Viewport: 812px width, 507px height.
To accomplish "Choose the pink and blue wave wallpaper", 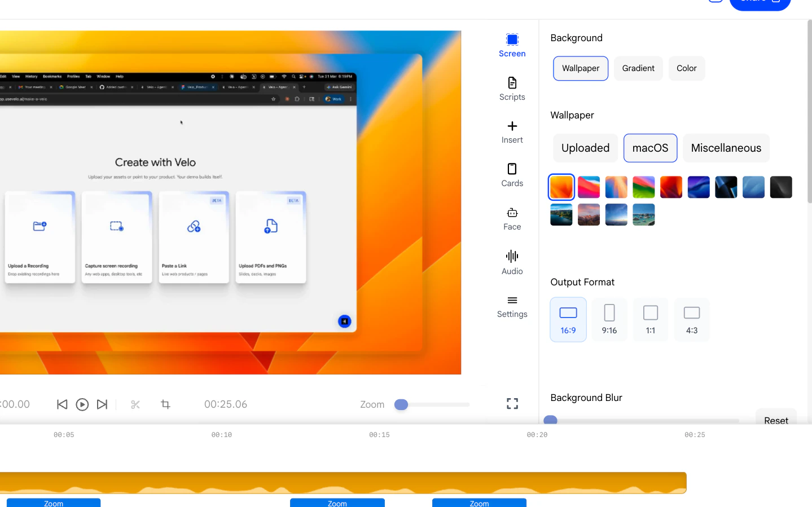I will coord(589,187).
